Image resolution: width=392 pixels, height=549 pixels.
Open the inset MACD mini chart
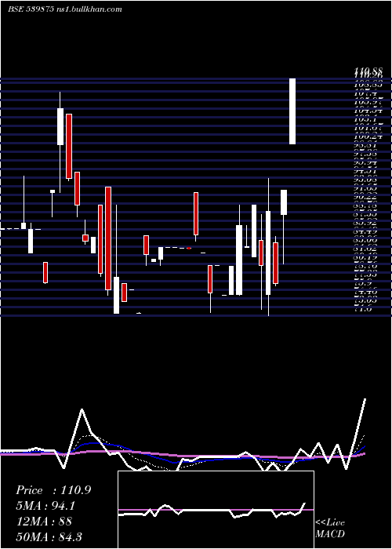216,510
